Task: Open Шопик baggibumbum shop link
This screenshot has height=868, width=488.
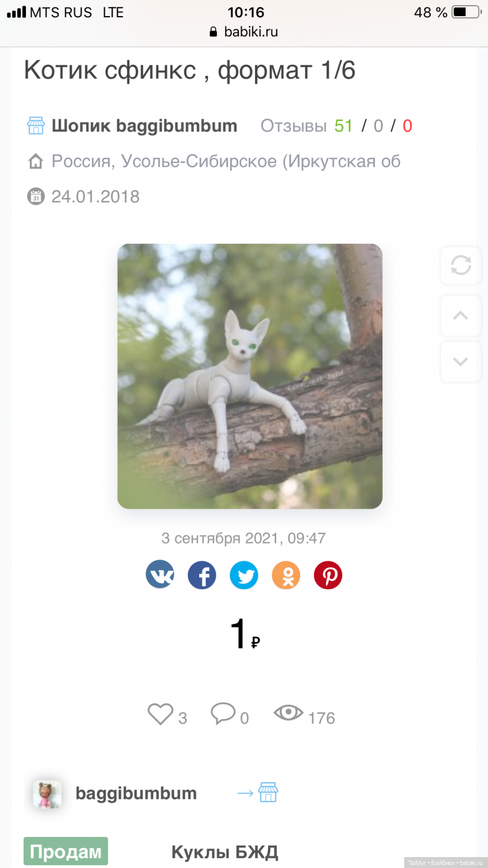Action: click(144, 126)
